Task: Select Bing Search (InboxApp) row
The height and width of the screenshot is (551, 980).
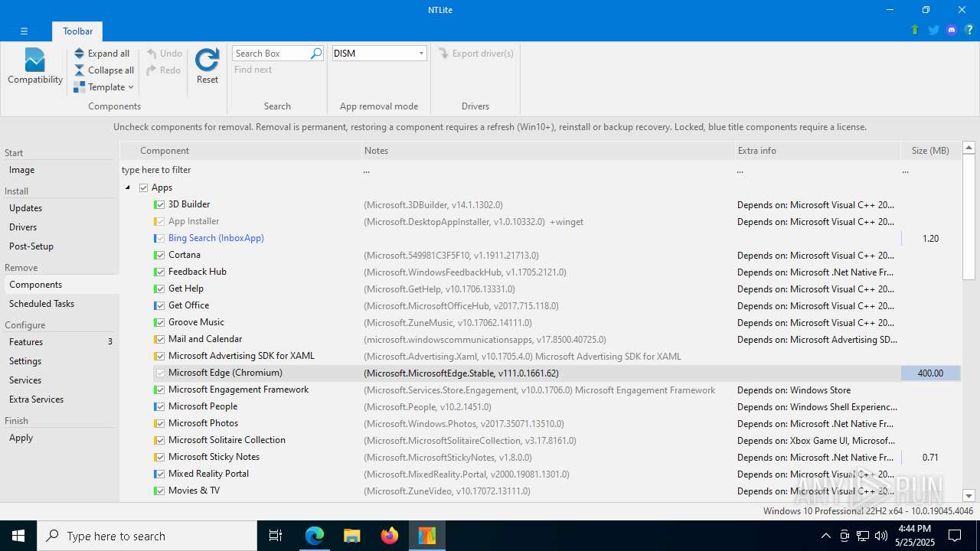Action: coord(540,238)
